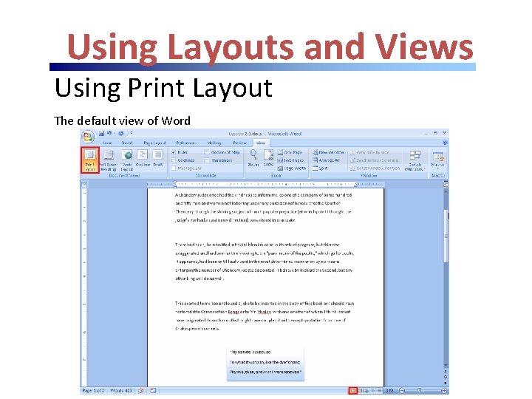Click Save icon in Quick Access Toolbar
Screen dimensions: 532x399
pos(101,133)
